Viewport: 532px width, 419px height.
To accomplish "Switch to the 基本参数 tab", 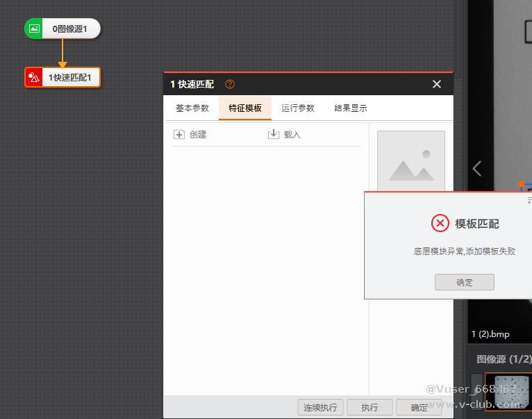I will [x=192, y=108].
